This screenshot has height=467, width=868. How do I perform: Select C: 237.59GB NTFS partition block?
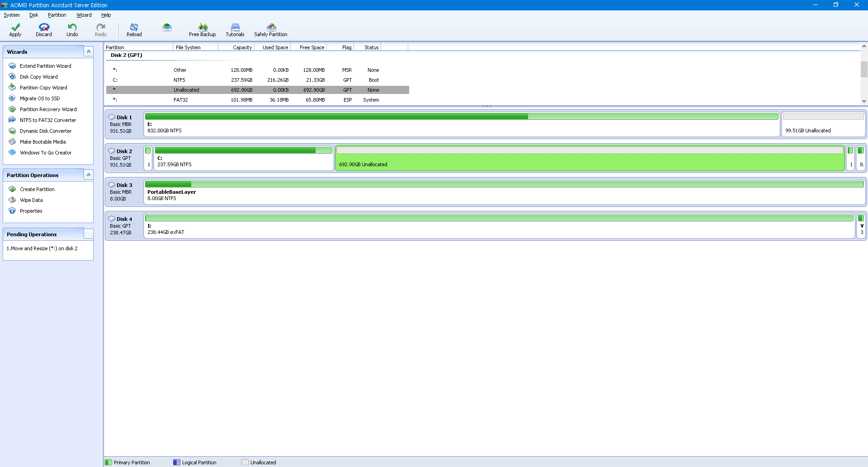[244, 158]
